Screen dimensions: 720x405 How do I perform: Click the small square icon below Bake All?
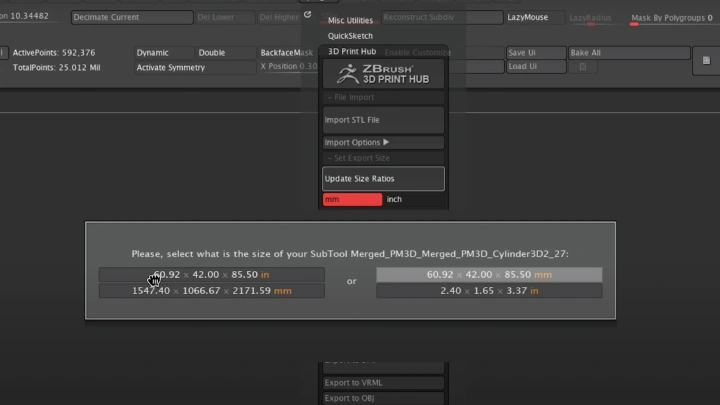coord(583,67)
